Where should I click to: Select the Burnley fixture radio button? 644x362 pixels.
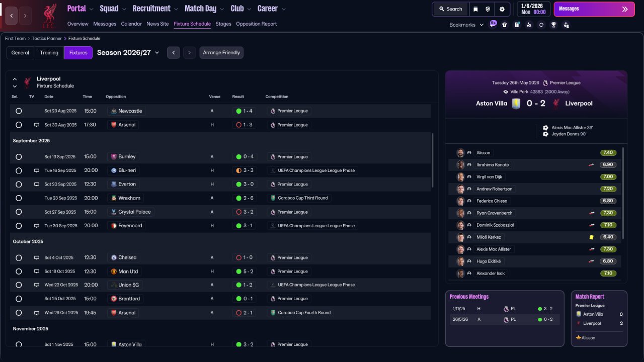(x=19, y=157)
